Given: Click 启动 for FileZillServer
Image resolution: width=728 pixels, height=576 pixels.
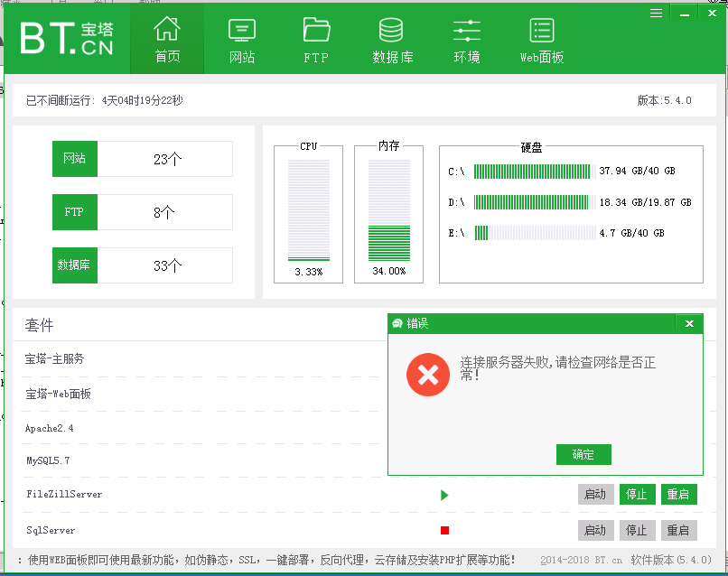Looking at the screenshot, I should coord(596,495).
